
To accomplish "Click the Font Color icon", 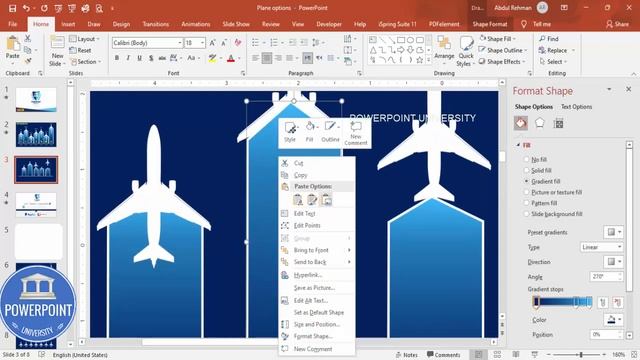I will [231, 58].
